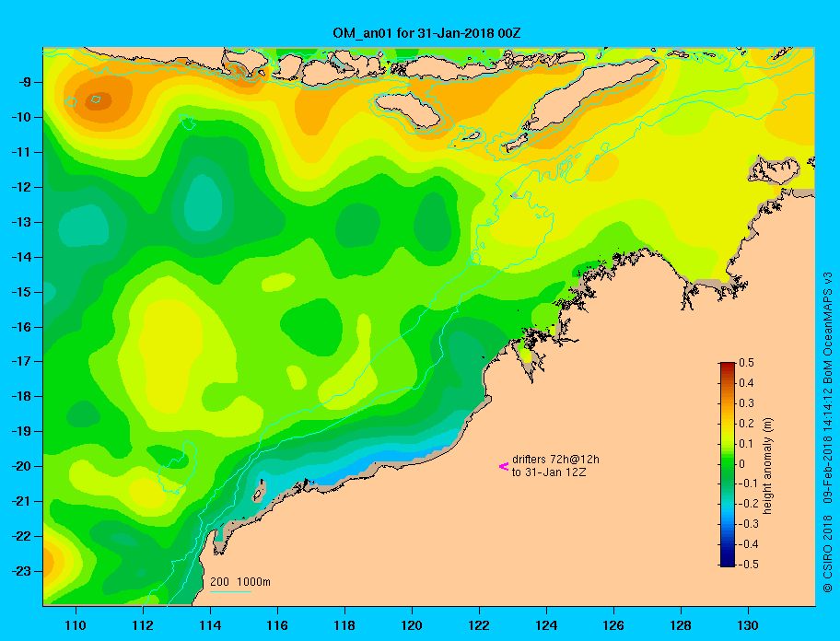This screenshot has height=641, width=840.
Task: Click the colorbar tick label '-0.1'
Action: tap(749, 484)
